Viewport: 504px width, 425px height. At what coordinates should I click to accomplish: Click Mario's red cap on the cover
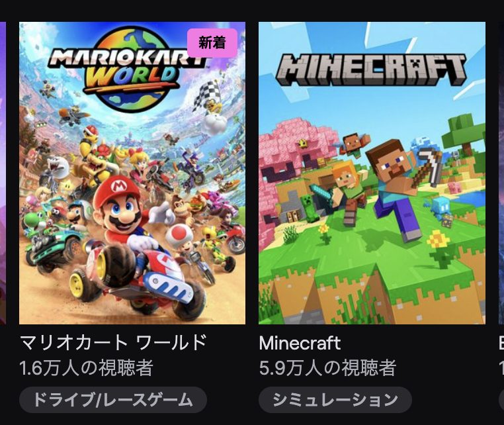[116, 190]
